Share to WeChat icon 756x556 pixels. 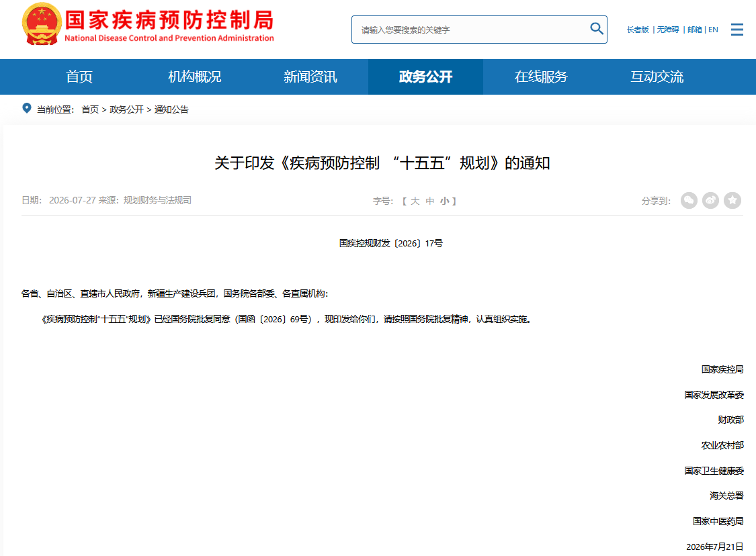click(x=689, y=200)
